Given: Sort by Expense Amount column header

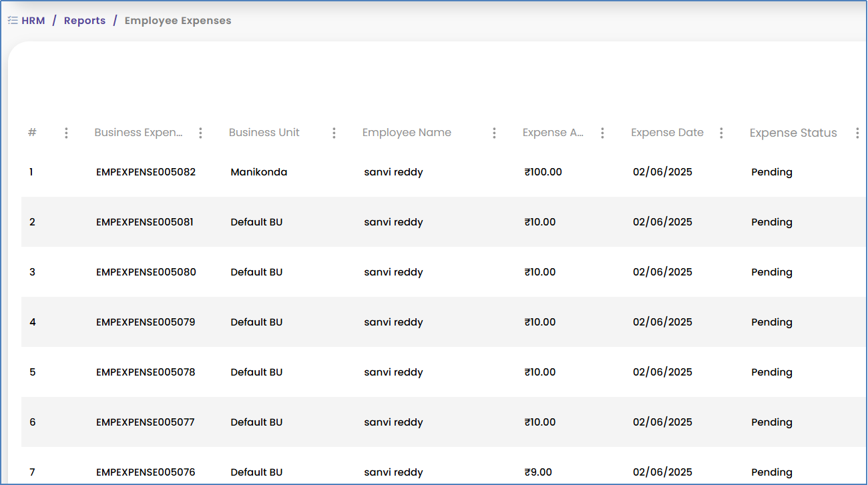Looking at the screenshot, I should [554, 133].
